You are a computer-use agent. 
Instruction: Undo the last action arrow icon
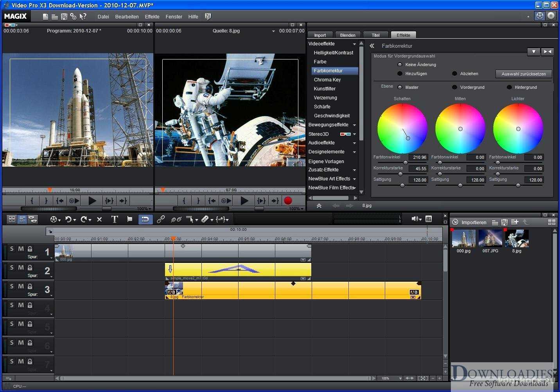point(69,219)
